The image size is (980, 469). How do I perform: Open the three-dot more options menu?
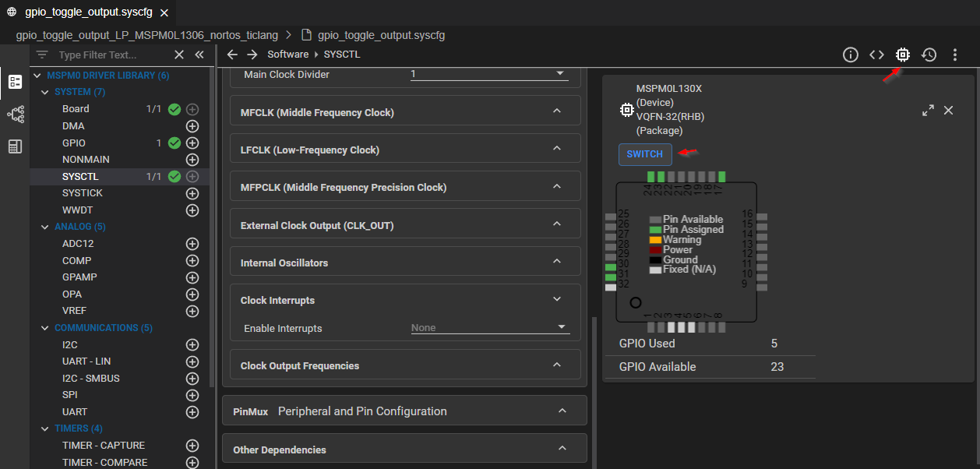tap(955, 55)
